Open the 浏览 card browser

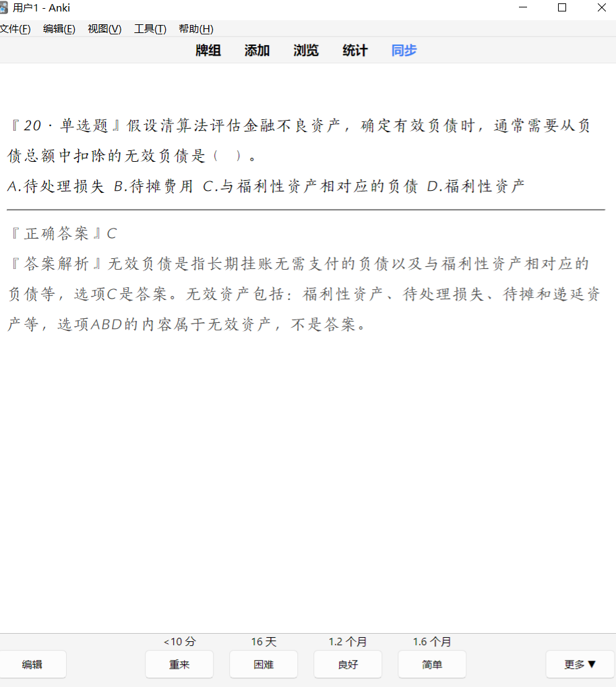306,51
